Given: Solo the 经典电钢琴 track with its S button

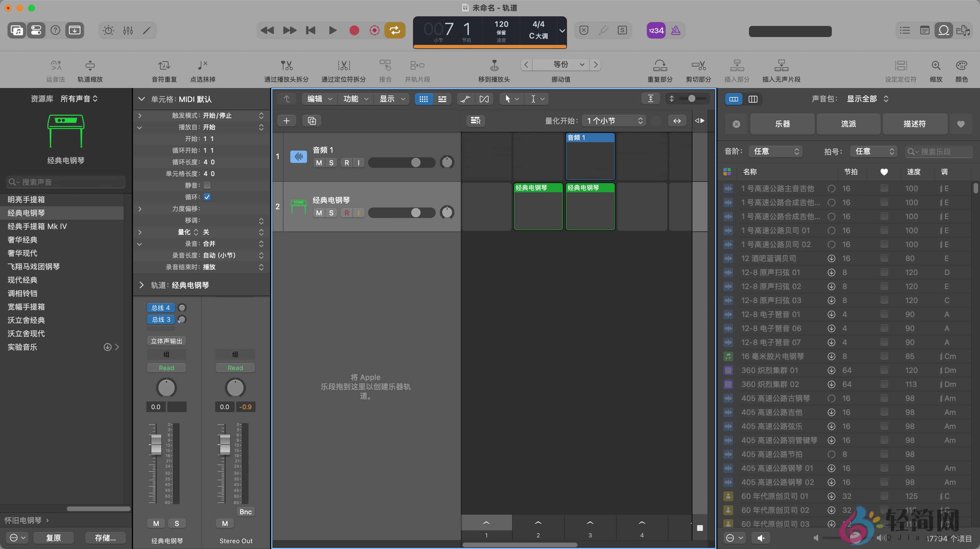Looking at the screenshot, I should 330,212.
